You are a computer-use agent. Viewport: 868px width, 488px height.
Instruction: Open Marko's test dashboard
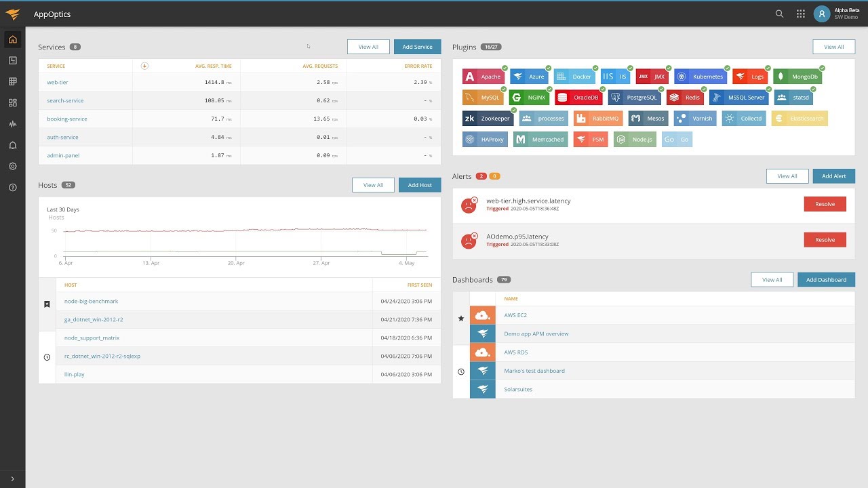pyautogui.click(x=534, y=371)
